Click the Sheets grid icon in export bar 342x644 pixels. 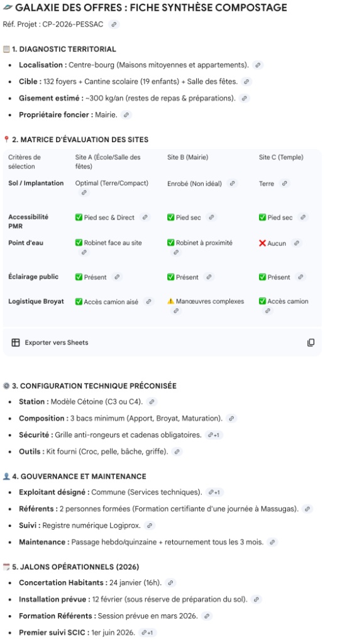[x=16, y=343]
